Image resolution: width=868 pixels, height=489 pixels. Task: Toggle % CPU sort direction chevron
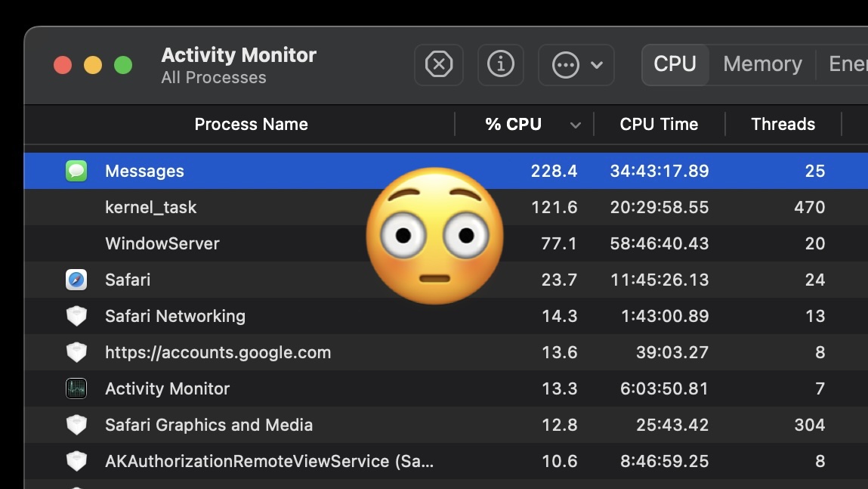(x=576, y=125)
